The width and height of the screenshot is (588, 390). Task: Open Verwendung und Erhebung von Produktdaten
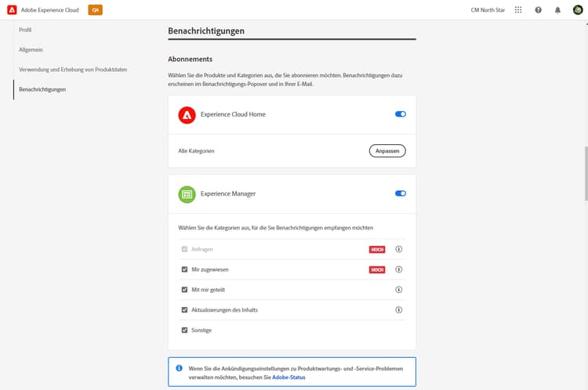coord(73,70)
